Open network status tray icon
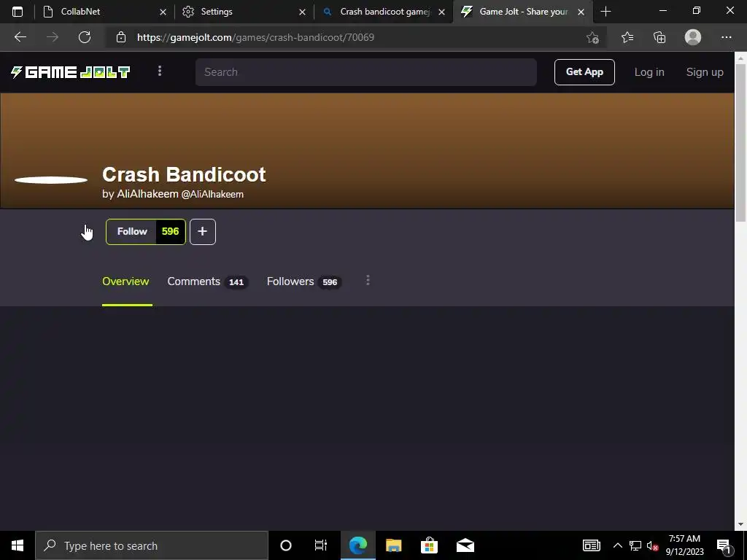This screenshot has width=747, height=560. [x=635, y=545]
